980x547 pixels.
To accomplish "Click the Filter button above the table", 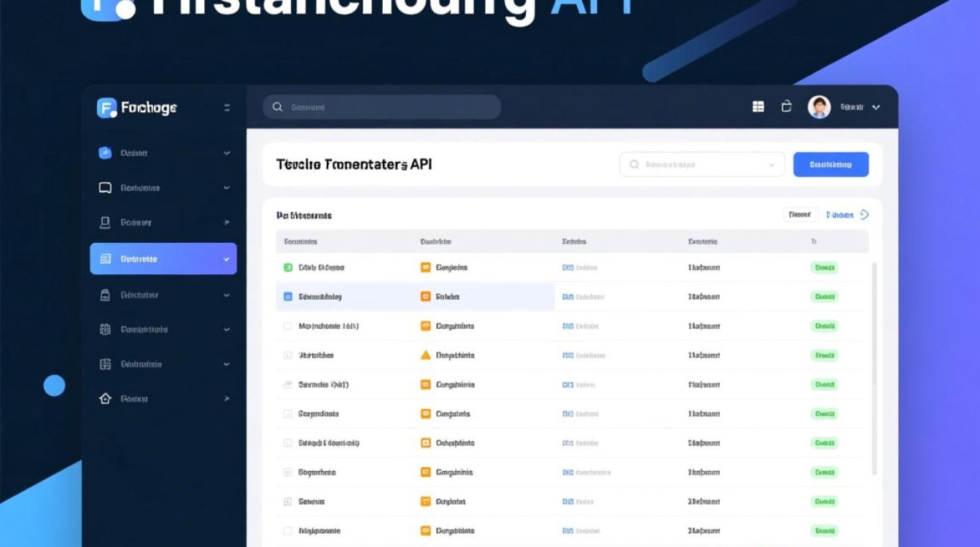I will (800, 214).
